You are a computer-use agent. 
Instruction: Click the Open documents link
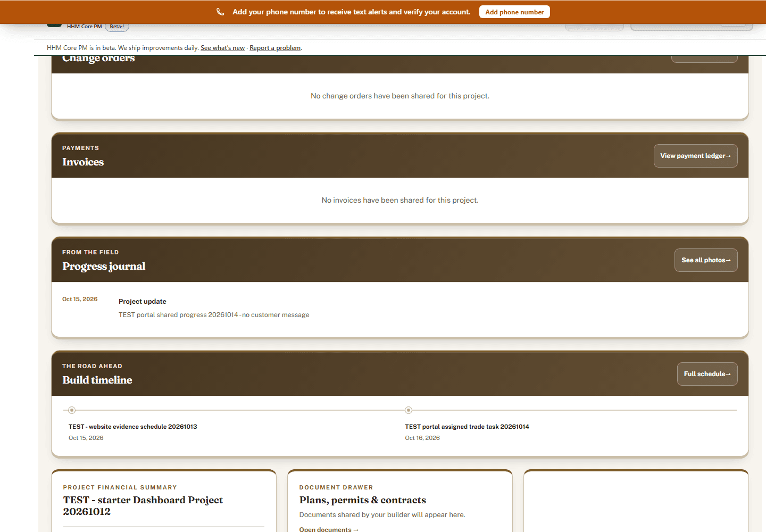pos(329,529)
